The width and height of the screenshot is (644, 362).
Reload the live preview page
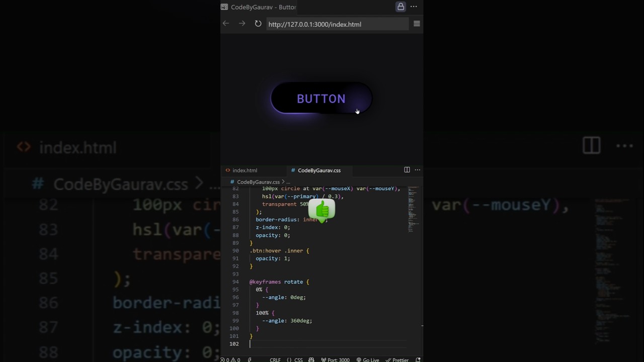pyautogui.click(x=258, y=24)
